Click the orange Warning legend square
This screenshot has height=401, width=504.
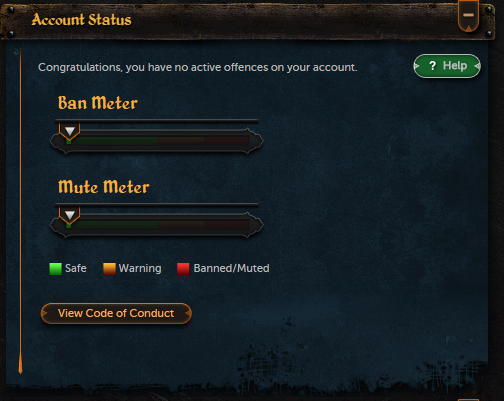(x=109, y=269)
